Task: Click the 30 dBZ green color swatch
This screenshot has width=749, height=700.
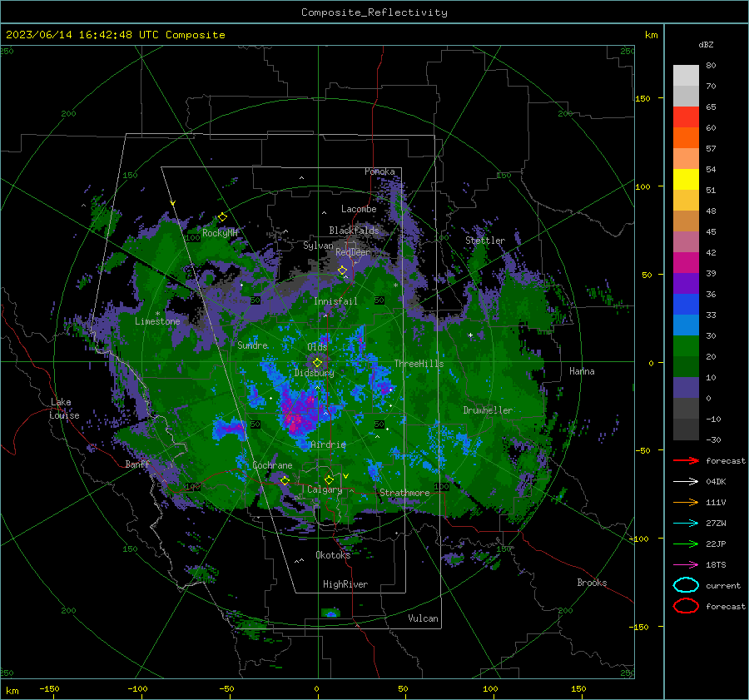Action: [x=686, y=346]
